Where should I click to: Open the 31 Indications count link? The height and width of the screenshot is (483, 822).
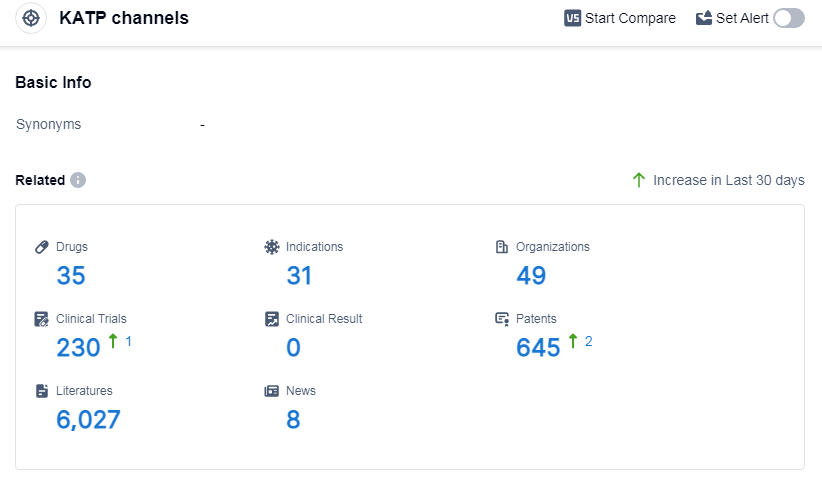pyautogui.click(x=299, y=276)
